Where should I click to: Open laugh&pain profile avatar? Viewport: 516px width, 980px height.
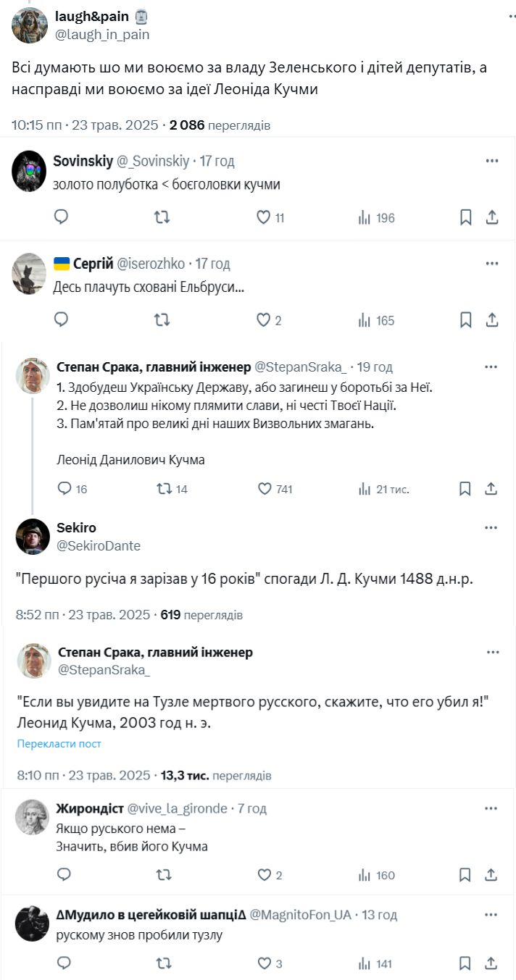[x=30, y=24]
